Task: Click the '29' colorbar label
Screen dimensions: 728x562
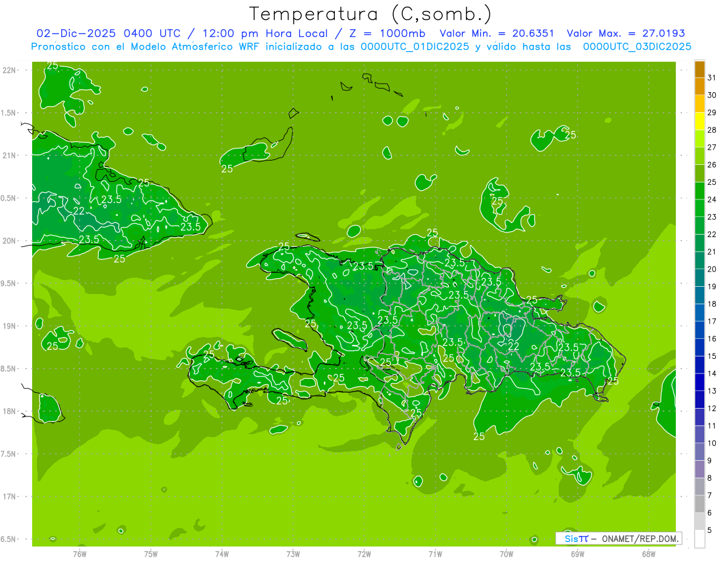Action: (x=712, y=113)
